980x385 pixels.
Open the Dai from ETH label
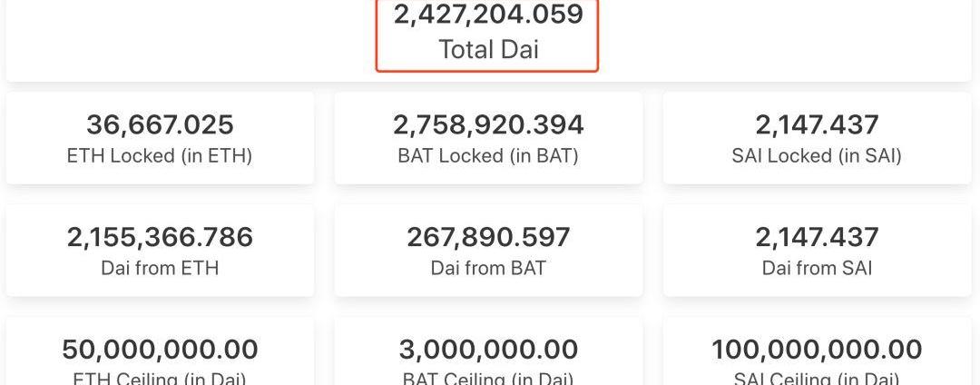(160, 268)
